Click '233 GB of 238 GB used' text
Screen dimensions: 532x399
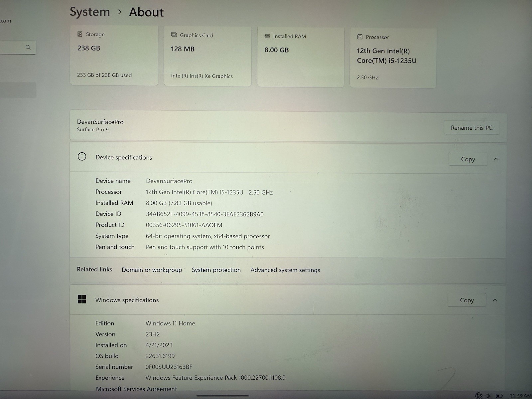pos(104,75)
